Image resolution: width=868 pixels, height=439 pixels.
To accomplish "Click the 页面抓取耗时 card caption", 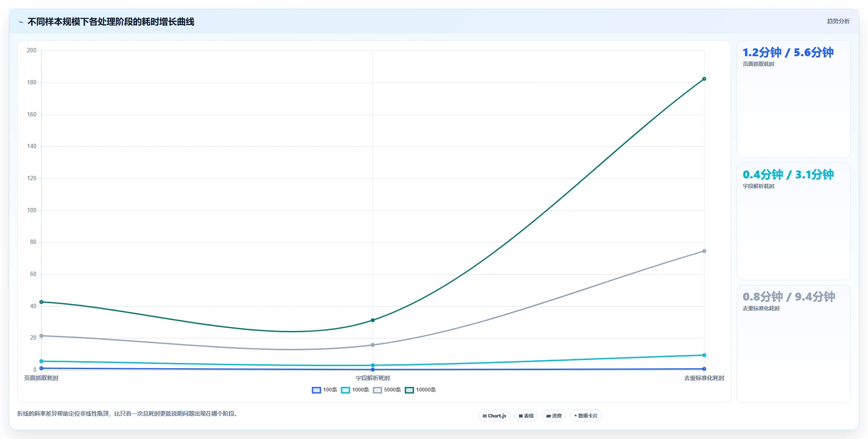I will [759, 64].
